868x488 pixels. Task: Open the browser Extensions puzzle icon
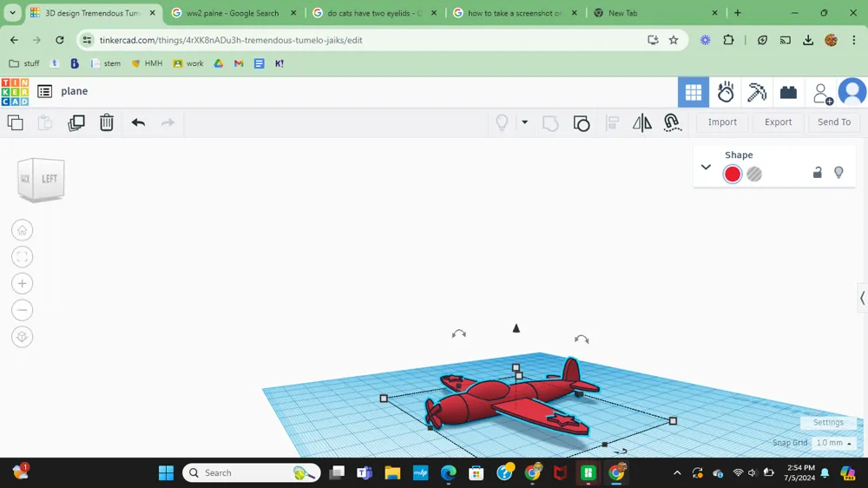(x=728, y=40)
